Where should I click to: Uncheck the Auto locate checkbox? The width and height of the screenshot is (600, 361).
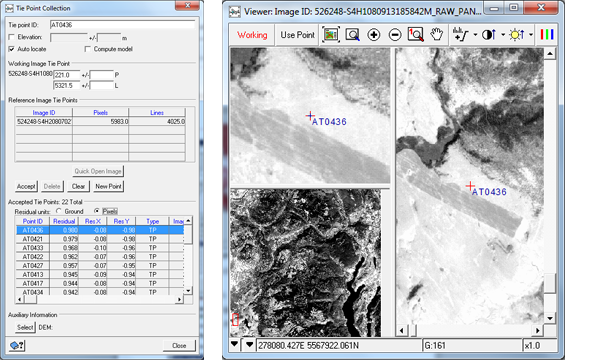pyautogui.click(x=11, y=49)
